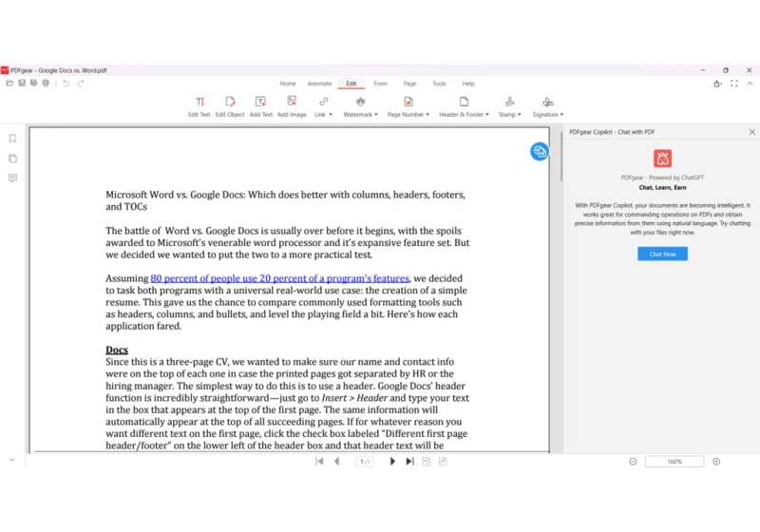
Task: Click the Chat Now button
Action: point(662,254)
